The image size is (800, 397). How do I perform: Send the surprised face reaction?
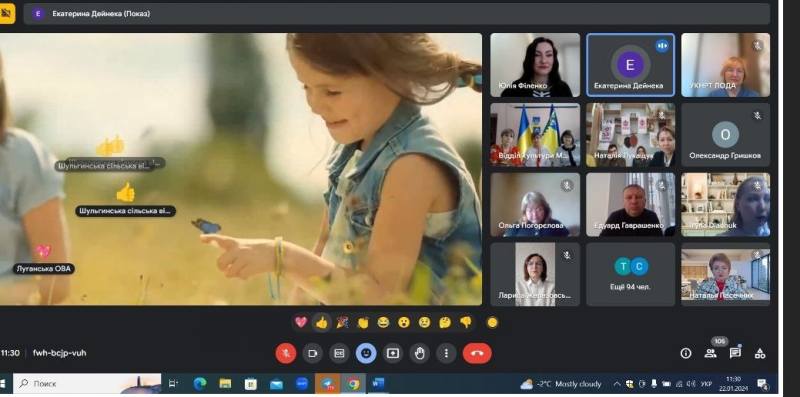404,322
